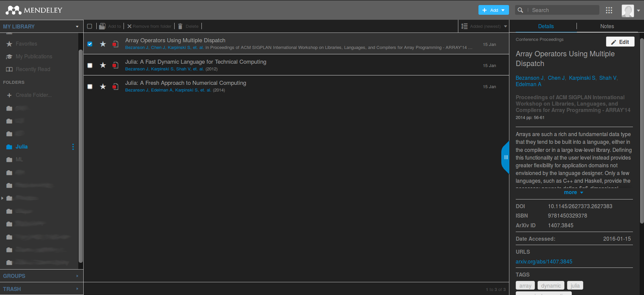
Task: Click the ArXiv ID value 1407.3845
Action: [x=561, y=225]
